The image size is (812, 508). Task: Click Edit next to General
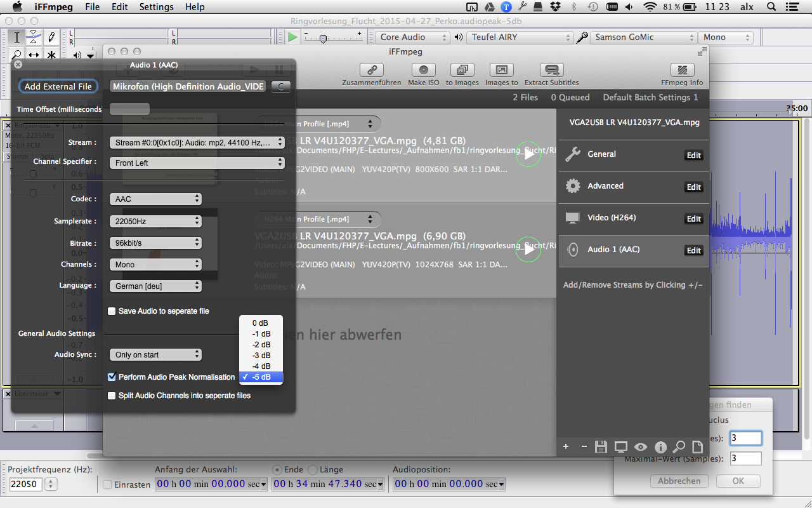(694, 156)
